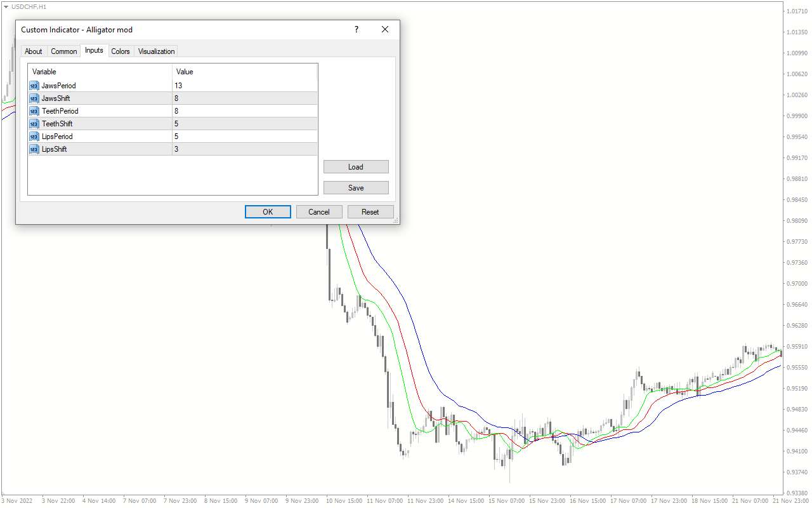Select the JawsShift value 8
Screen dimensions: 812x508
click(x=244, y=98)
